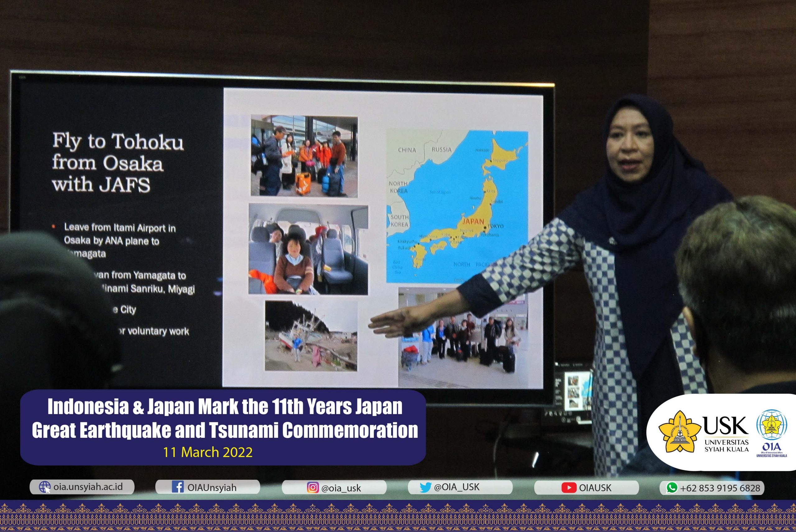Click 'Great Earthquake and Tsunami Commemoration' line
The height and width of the screenshot is (532, 796).
[x=224, y=430]
